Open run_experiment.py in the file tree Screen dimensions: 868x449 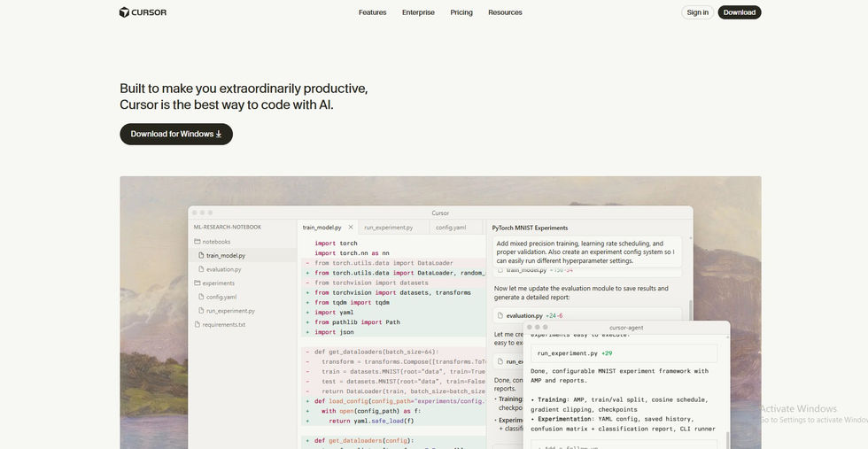coord(230,311)
